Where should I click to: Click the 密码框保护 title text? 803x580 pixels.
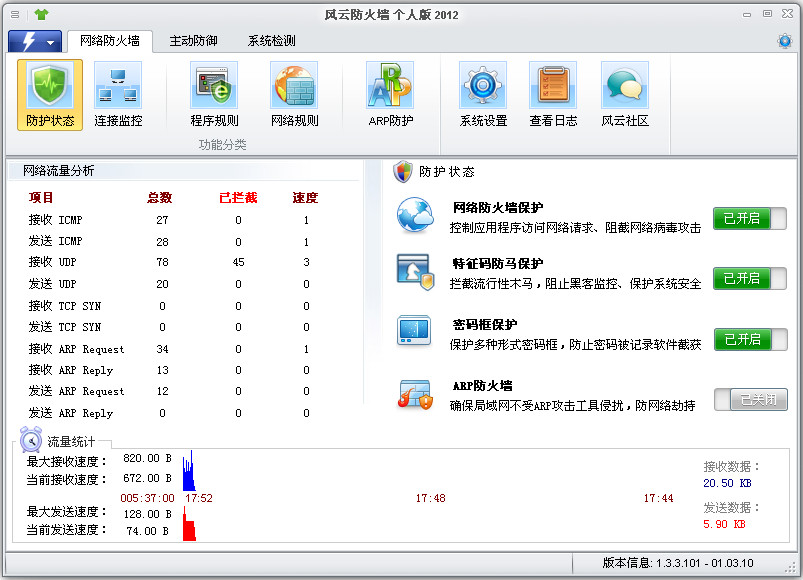pos(484,325)
